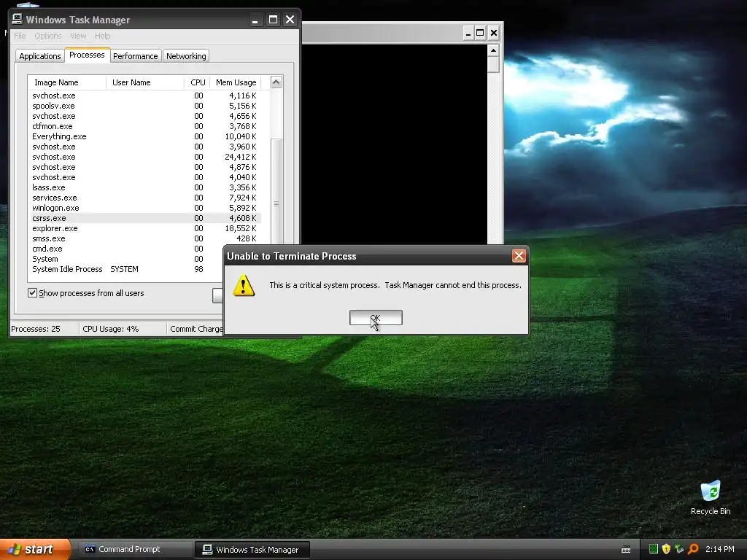Sort by Image Name column header
747x560 pixels.
67,82
